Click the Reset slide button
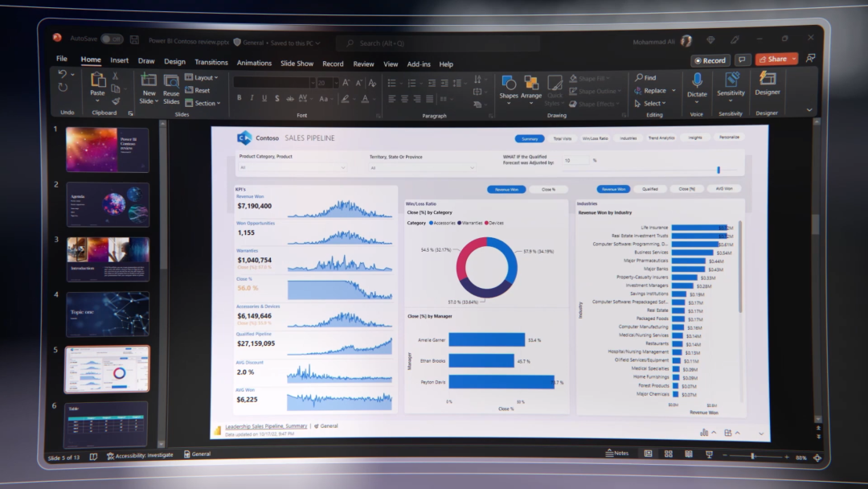The width and height of the screenshot is (868, 489). click(x=198, y=90)
